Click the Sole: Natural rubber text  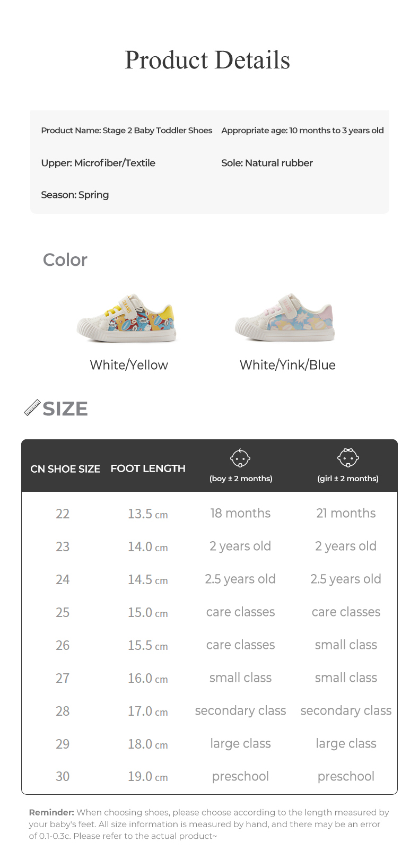pos(267,163)
